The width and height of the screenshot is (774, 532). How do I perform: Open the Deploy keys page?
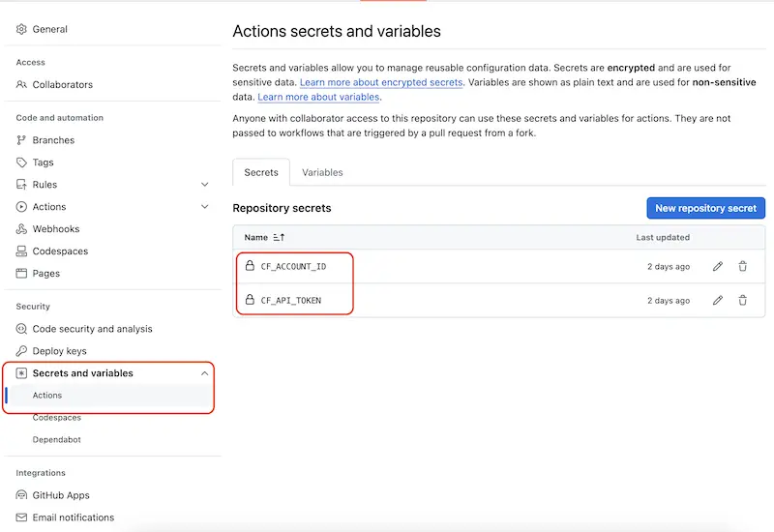(59, 351)
